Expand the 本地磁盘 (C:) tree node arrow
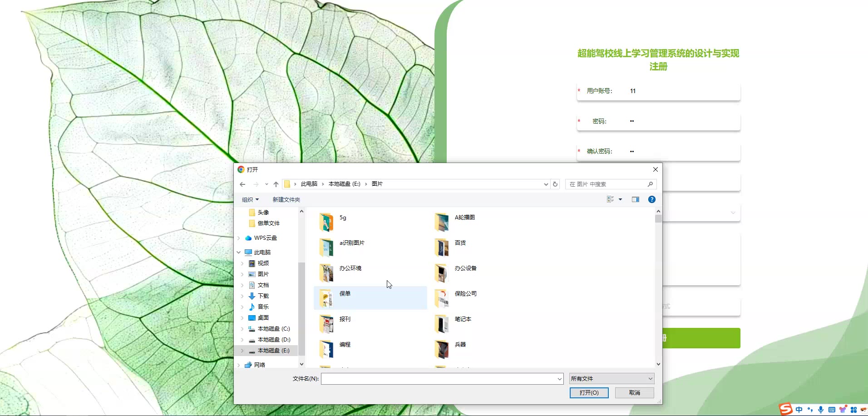 (x=242, y=329)
